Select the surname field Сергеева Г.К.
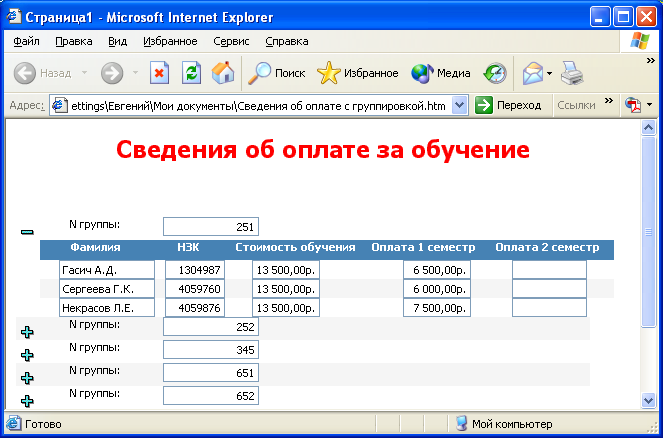The height and width of the screenshot is (438, 663). 107,289
